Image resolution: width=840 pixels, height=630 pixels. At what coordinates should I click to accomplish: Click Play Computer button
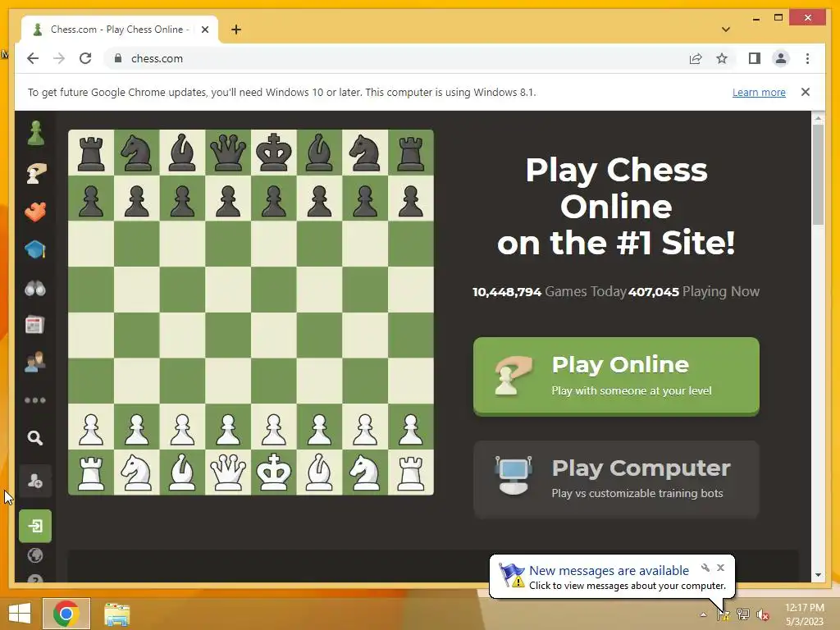(616, 479)
